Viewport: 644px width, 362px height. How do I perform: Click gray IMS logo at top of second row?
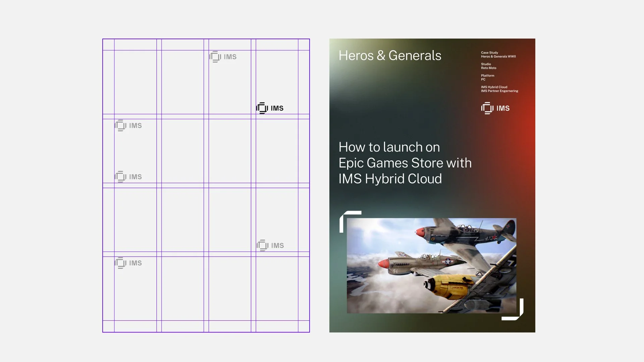point(128,125)
